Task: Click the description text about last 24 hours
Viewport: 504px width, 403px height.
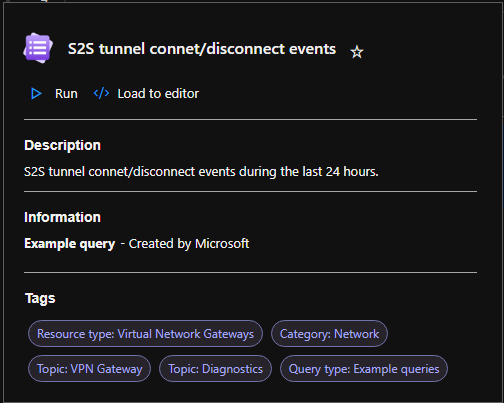Action: coord(201,172)
